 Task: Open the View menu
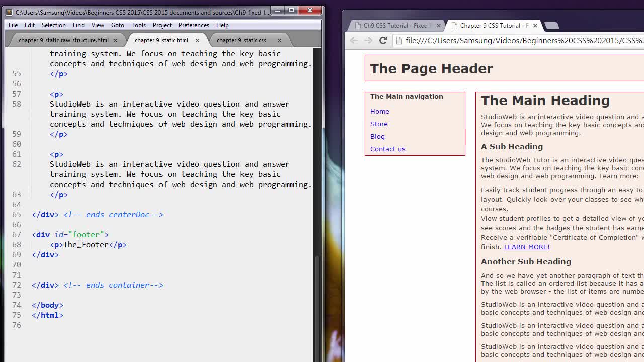point(98,25)
